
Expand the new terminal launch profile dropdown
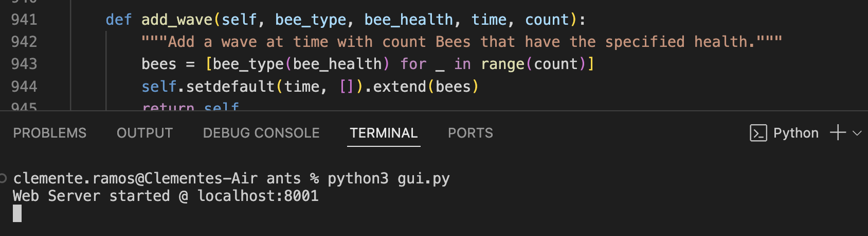[x=857, y=133]
